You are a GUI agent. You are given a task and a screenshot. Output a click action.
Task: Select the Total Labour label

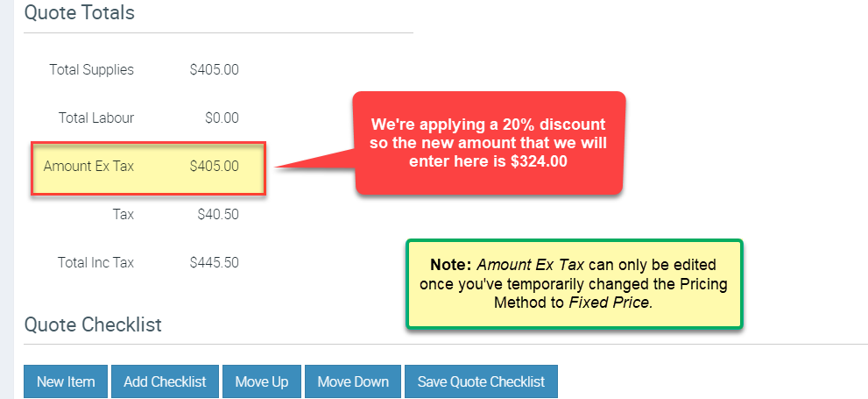[95, 118]
